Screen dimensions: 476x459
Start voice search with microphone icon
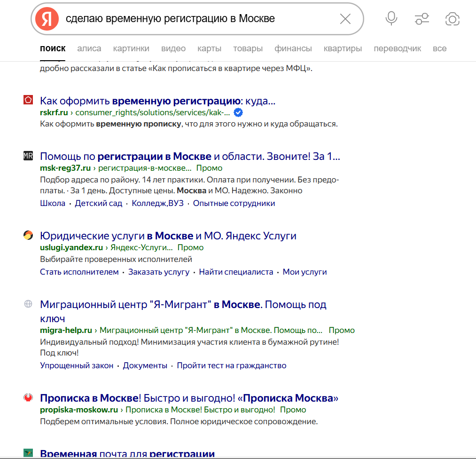pos(391,18)
